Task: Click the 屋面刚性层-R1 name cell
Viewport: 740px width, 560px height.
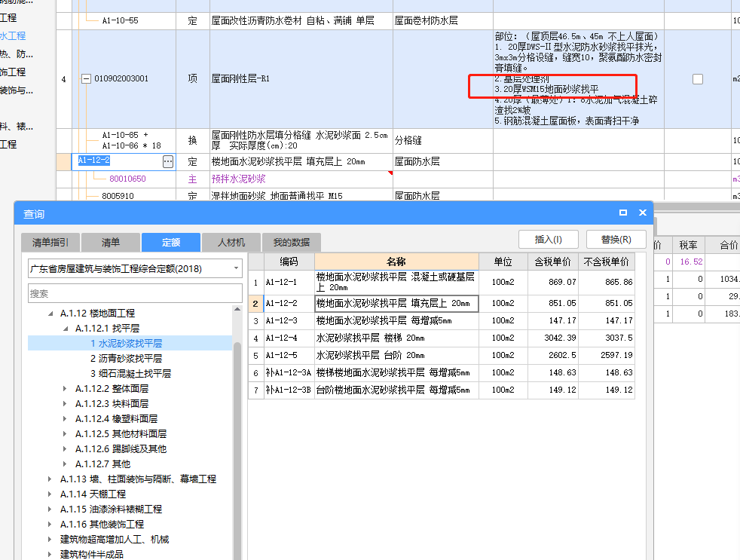Action: (301, 79)
